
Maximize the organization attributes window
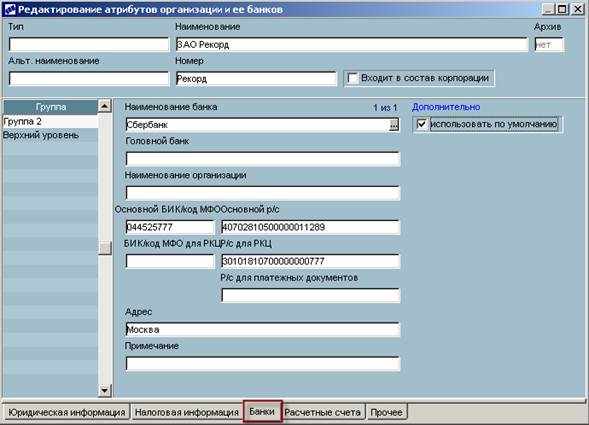pos(562,9)
